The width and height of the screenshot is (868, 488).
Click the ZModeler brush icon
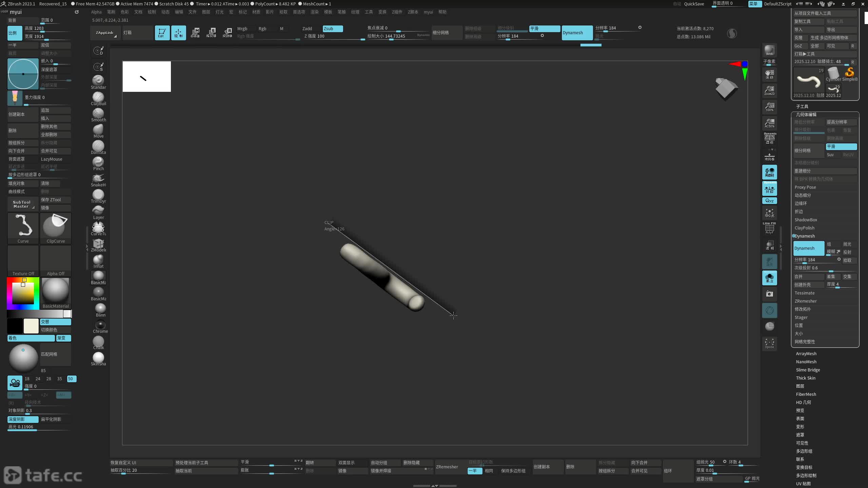click(x=98, y=244)
